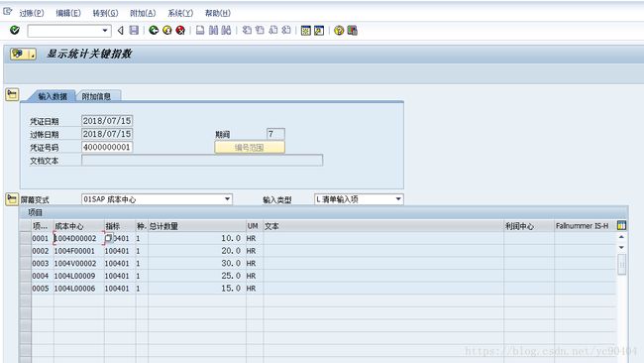The width and height of the screenshot is (644, 363).
Task: Click the yellow Help question-mark icon
Action: [x=339, y=31]
